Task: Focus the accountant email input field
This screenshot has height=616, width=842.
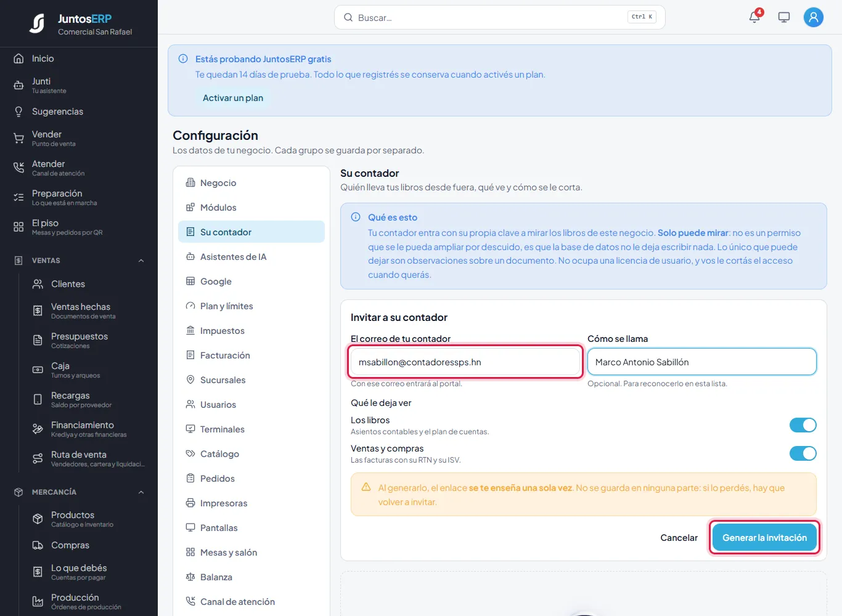Action: click(465, 362)
